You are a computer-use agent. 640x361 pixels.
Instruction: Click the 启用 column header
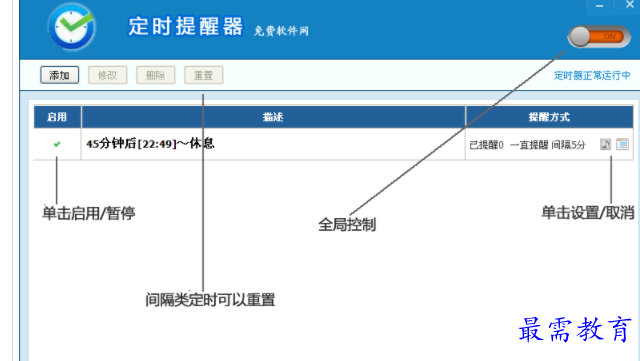pyautogui.click(x=57, y=117)
